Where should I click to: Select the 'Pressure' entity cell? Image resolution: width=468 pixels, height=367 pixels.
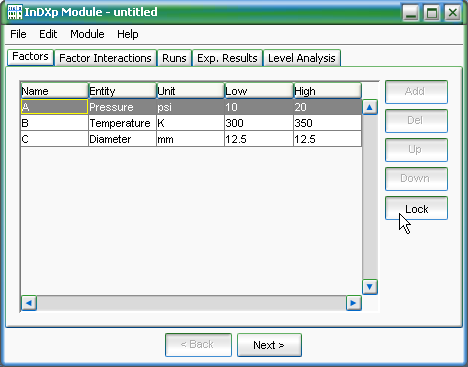122,107
